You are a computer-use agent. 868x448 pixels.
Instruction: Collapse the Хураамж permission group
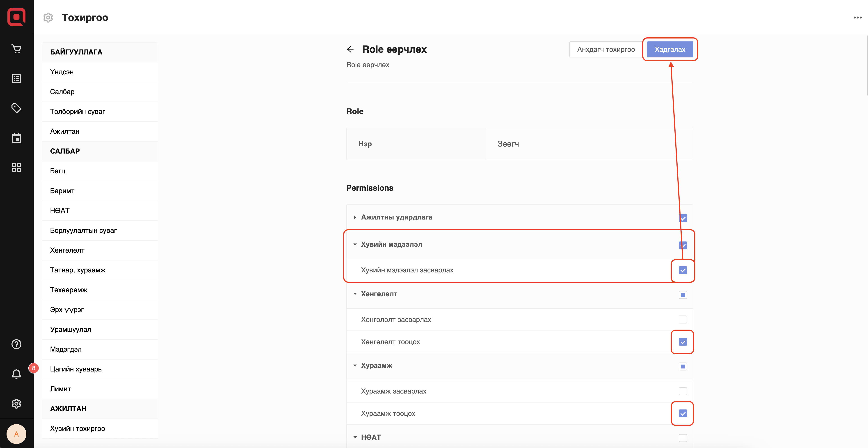tap(355, 366)
